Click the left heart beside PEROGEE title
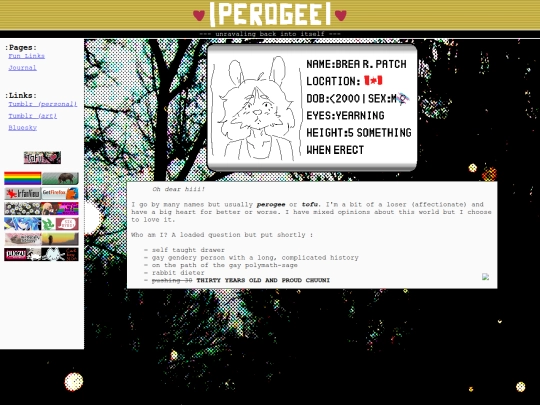The height and width of the screenshot is (405, 540). point(199,15)
